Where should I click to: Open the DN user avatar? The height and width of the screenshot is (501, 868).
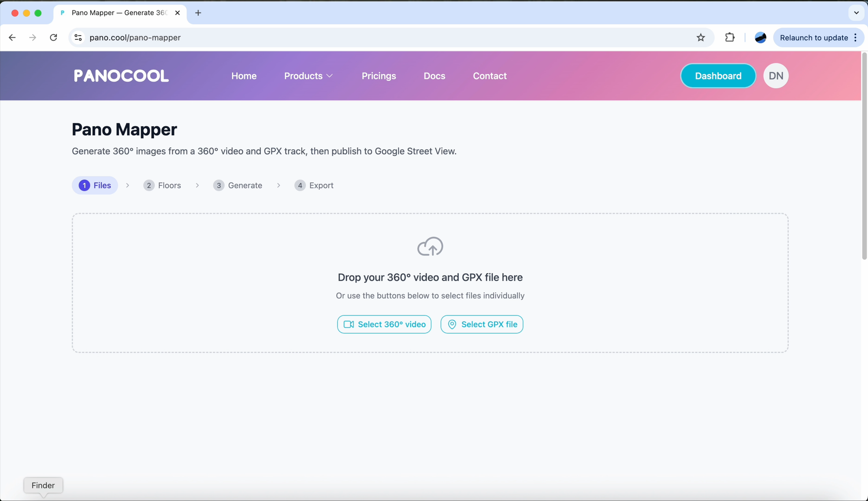[776, 76]
